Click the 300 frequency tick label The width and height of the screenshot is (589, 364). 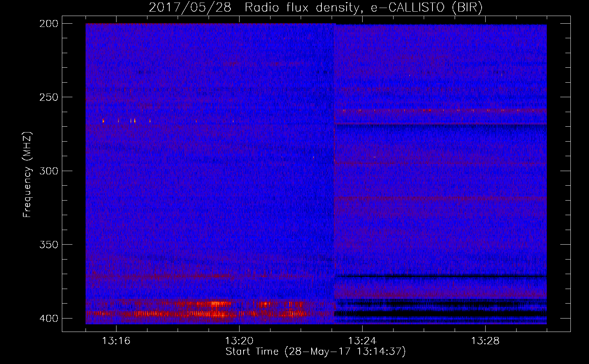tap(48, 171)
